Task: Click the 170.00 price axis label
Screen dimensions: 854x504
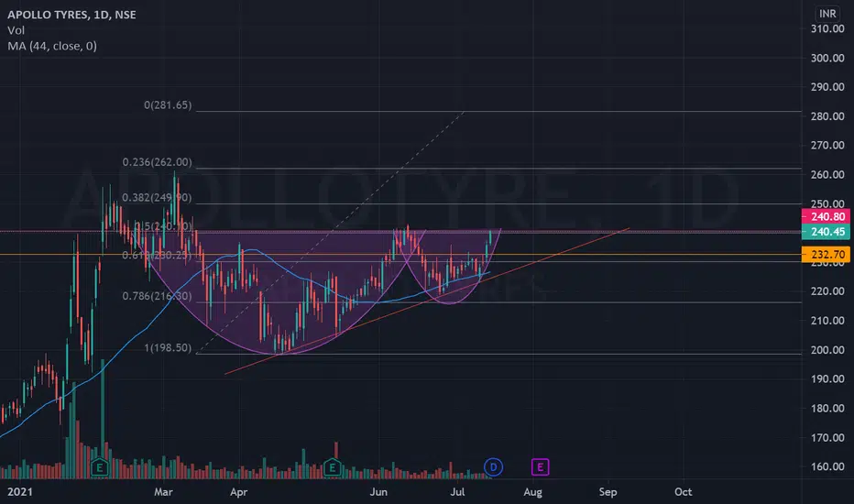Action: (x=827, y=437)
